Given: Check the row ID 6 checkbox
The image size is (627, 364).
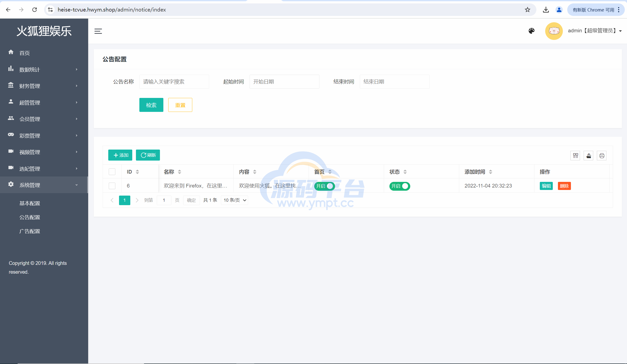Looking at the screenshot, I should tap(112, 186).
